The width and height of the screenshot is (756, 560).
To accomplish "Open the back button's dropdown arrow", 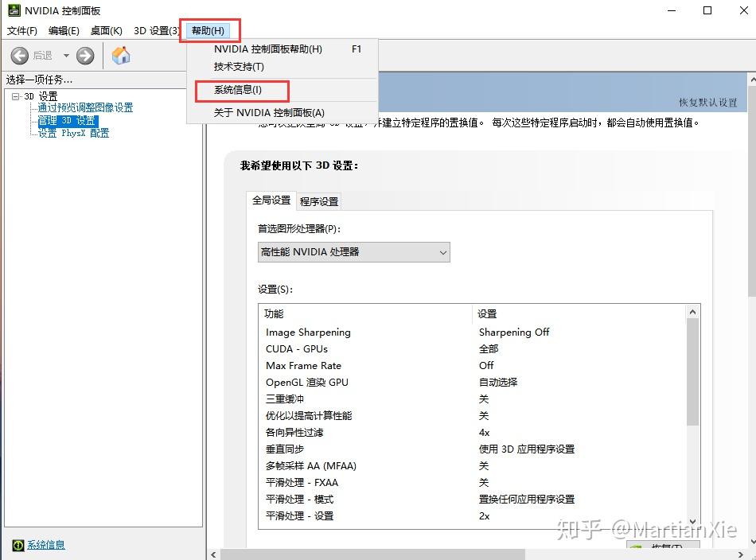I will 65,56.
